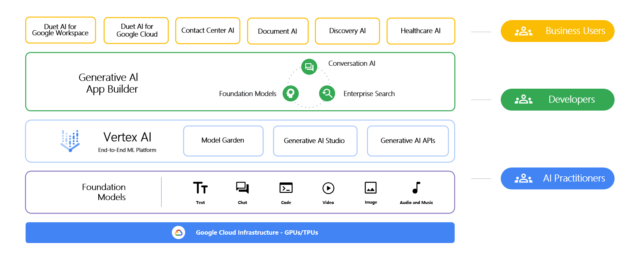Select the Generative AI APIs box

(x=408, y=141)
